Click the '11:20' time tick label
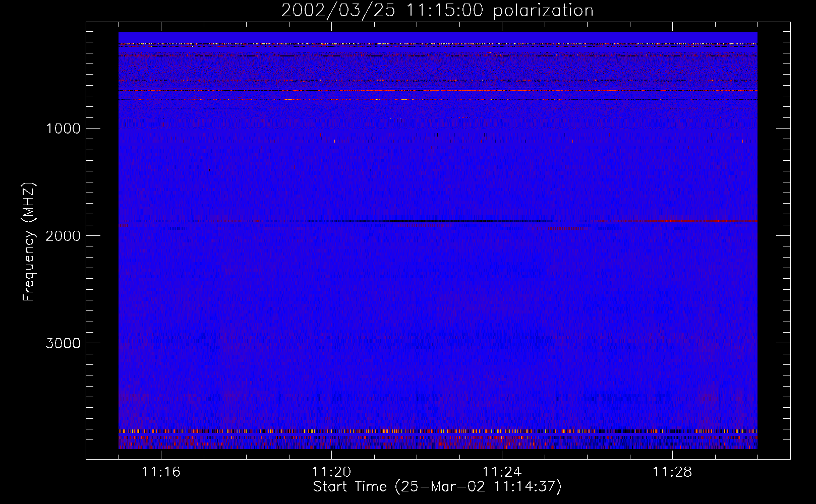816x504 pixels. (x=331, y=472)
